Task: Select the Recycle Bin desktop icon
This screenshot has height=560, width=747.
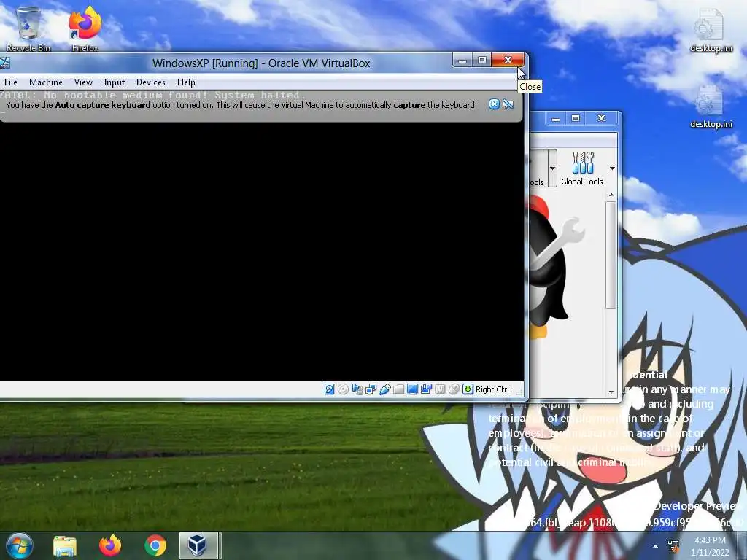Action: click(x=28, y=28)
